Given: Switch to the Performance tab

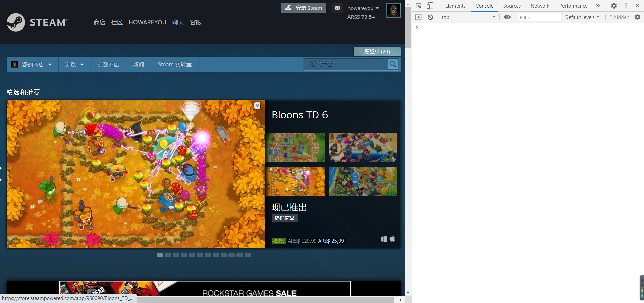Looking at the screenshot, I should point(573,6).
